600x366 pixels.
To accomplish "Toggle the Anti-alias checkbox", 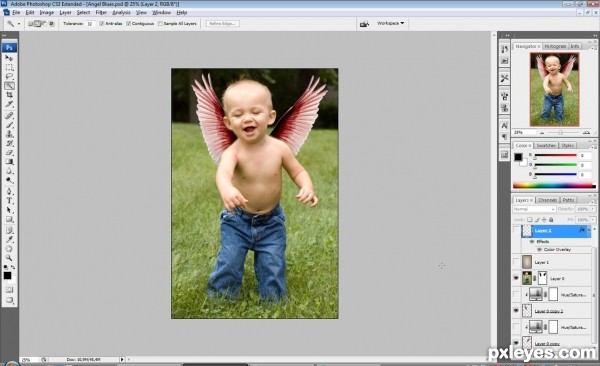I will click(101, 24).
